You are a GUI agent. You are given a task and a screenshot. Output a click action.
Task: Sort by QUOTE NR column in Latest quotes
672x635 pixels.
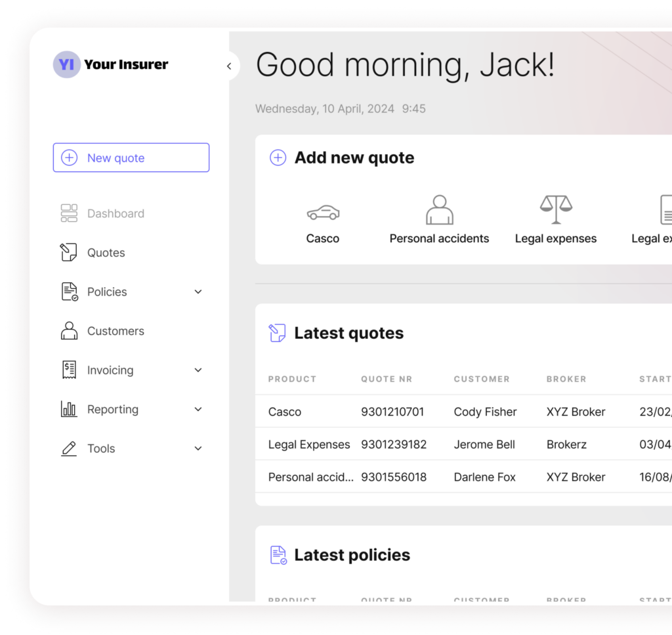[387, 379]
